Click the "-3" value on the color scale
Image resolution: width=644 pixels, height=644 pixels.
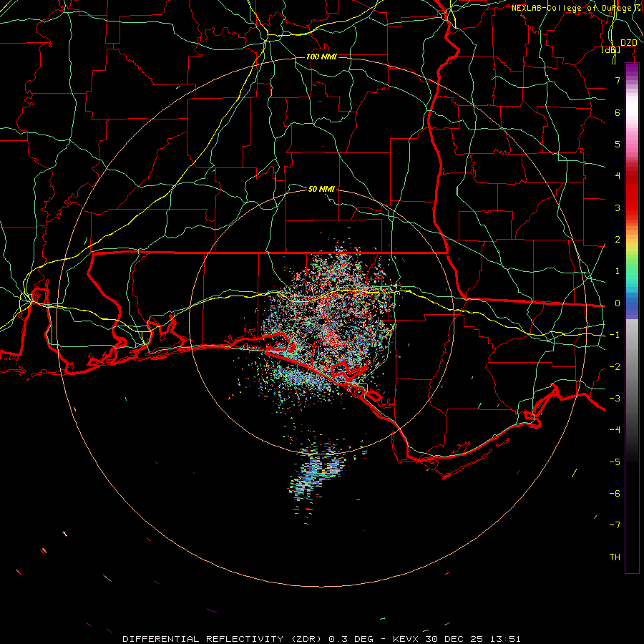pos(615,399)
